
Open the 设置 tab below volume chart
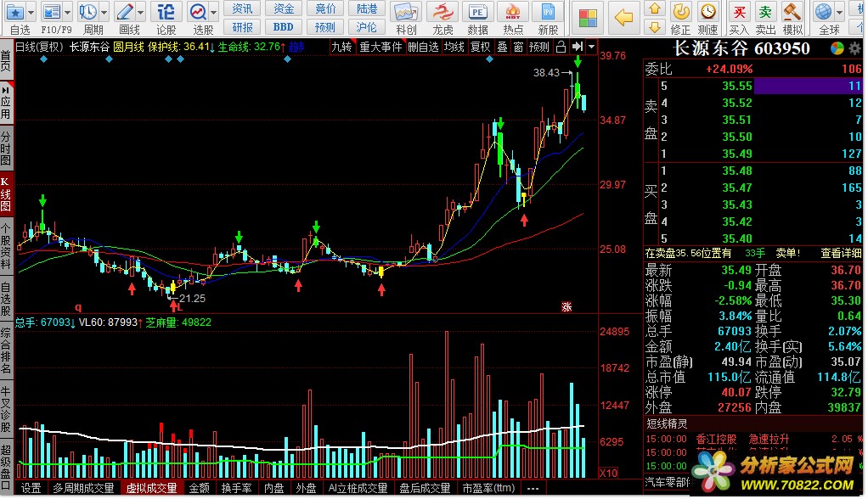[x=31, y=489]
